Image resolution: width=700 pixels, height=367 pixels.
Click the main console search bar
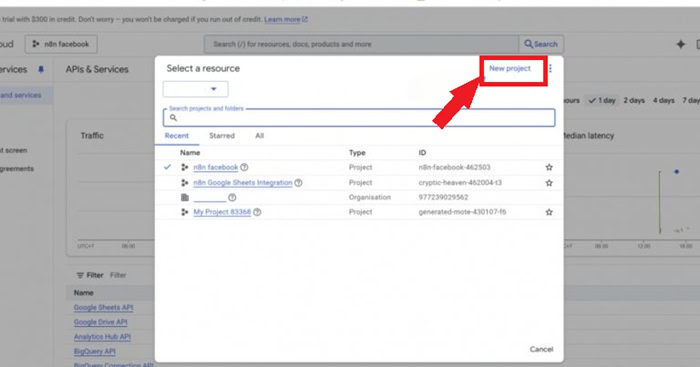coord(362,44)
